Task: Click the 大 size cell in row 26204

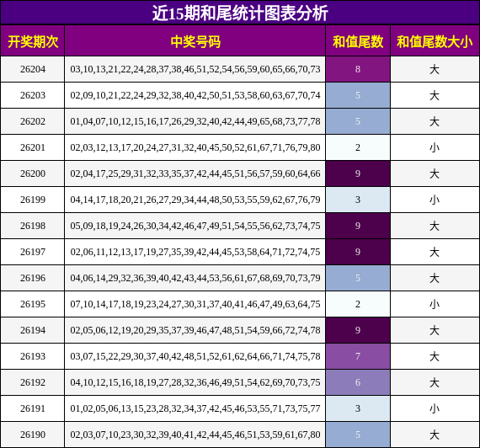Action: [x=435, y=69]
